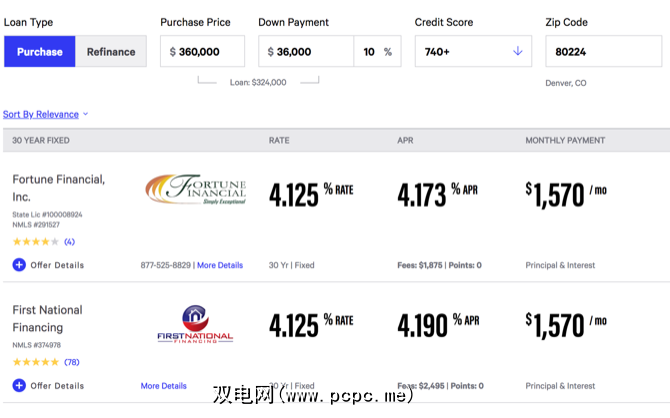
Task: Click the RATE column header
Action: (x=279, y=140)
